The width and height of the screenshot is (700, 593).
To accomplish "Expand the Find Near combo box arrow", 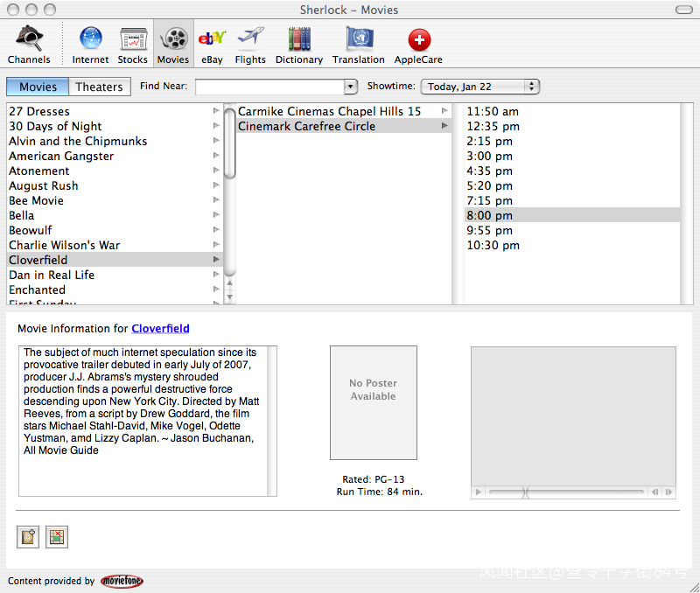I will [351, 87].
